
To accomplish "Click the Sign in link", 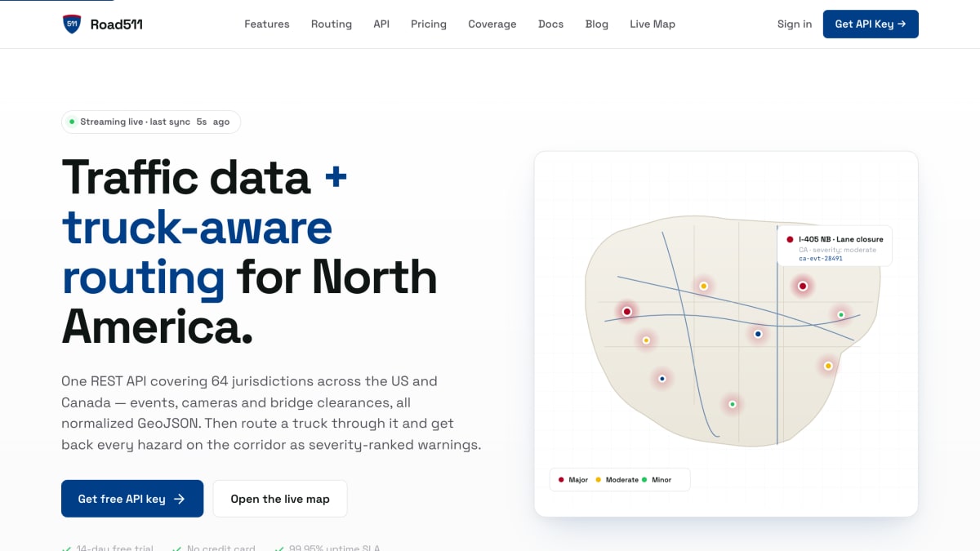I will (795, 24).
